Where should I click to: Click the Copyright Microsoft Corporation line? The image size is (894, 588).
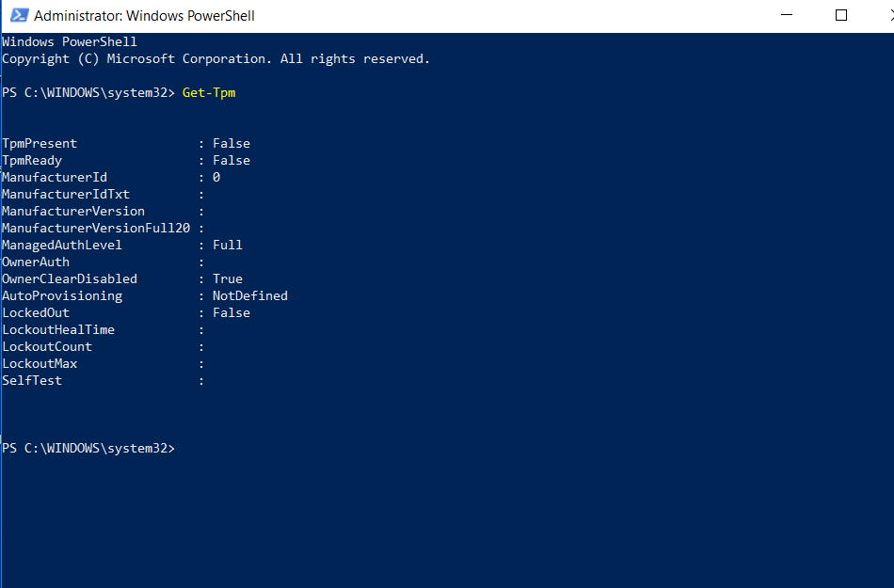[x=216, y=59]
